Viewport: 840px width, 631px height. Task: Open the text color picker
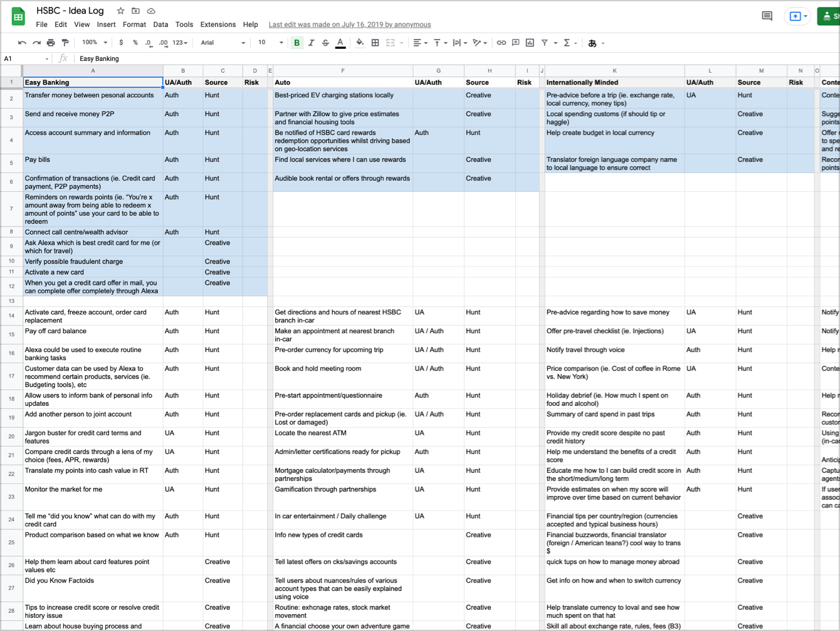pyautogui.click(x=340, y=43)
